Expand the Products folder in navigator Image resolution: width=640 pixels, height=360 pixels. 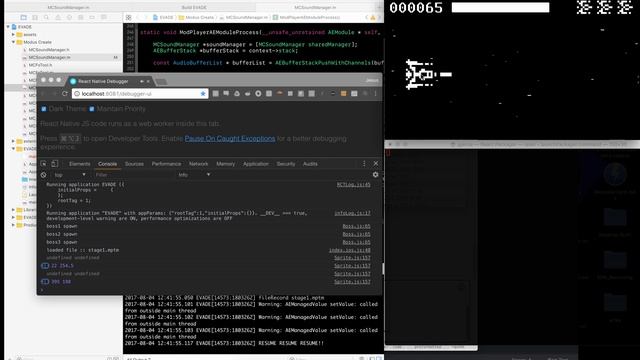(13, 225)
